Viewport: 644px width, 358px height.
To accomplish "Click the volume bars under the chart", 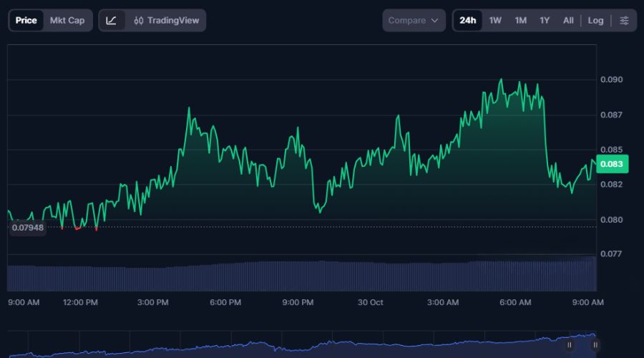I will [x=302, y=274].
